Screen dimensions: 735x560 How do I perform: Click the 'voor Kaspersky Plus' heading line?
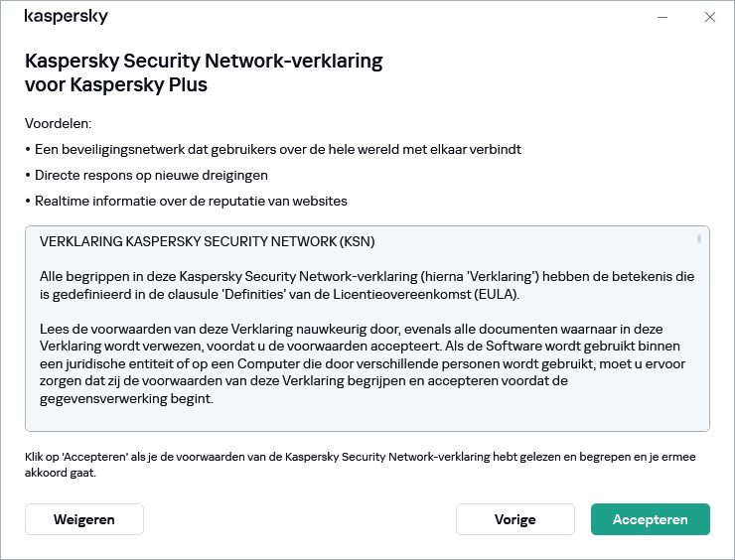[x=116, y=84]
